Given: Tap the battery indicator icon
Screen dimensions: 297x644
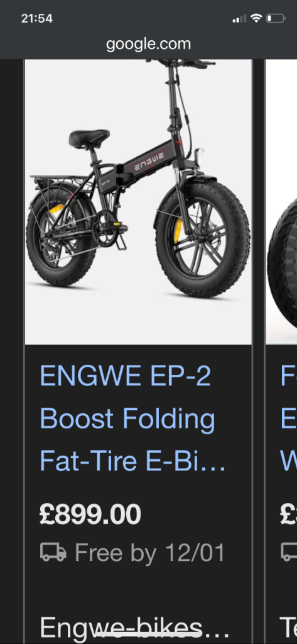Looking at the screenshot, I should [275, 18].
